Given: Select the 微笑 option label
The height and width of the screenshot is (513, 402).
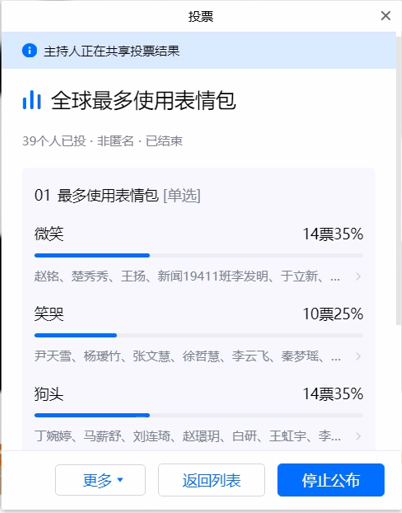Looking at the screenshot, I should 49,234.
